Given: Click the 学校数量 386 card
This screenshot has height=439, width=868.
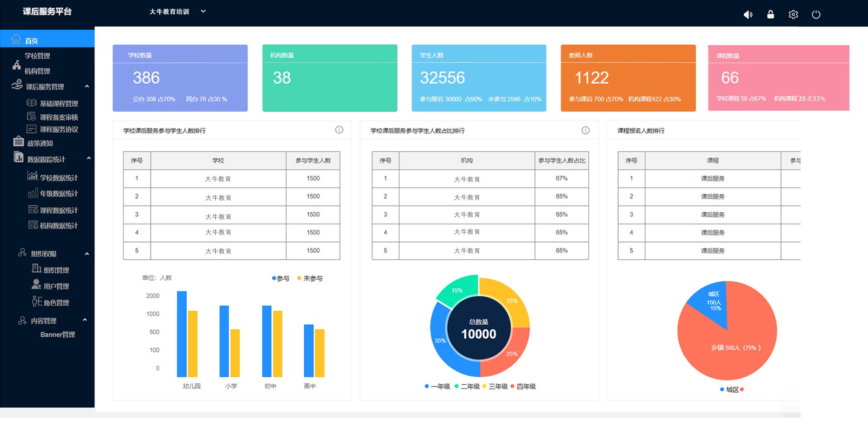Looking at the screenshot, I should click(180, 78).
